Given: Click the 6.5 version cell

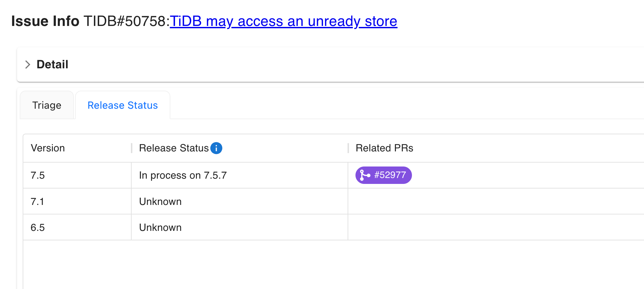Looking at the screenshot, I should 38,228.
